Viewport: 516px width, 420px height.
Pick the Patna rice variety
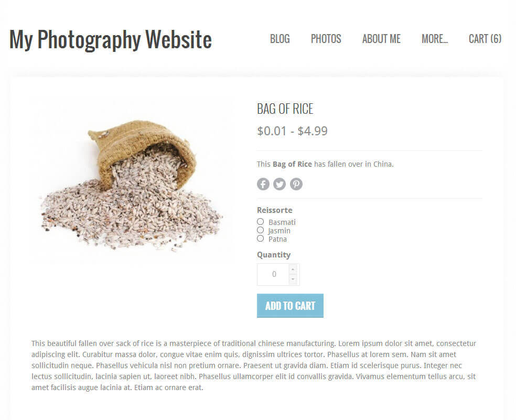point(260,239)
